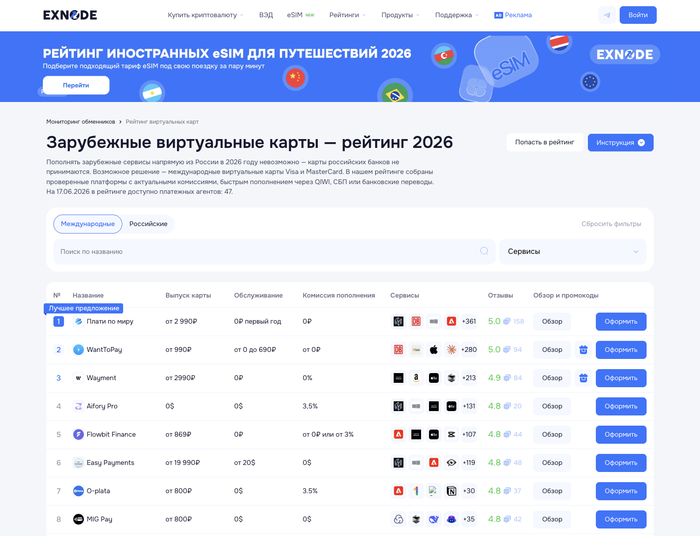Click the WantToPay logo icon
Viewport: 700px width, 536px height.
(x=78, y=349)
